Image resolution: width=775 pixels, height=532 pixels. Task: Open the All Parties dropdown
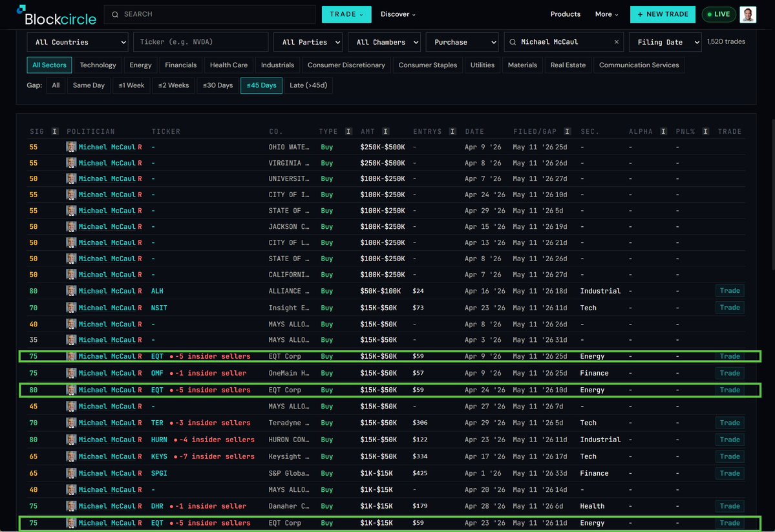(308, 42)
